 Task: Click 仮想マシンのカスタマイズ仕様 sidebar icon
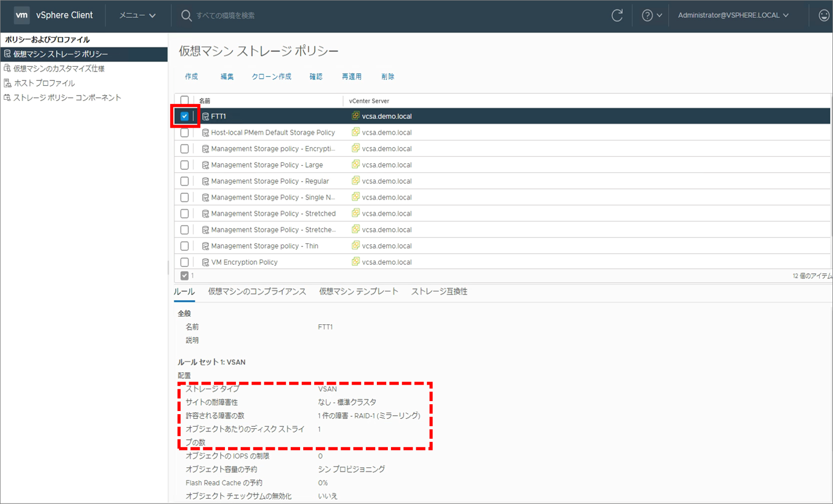tap(7, 68)
